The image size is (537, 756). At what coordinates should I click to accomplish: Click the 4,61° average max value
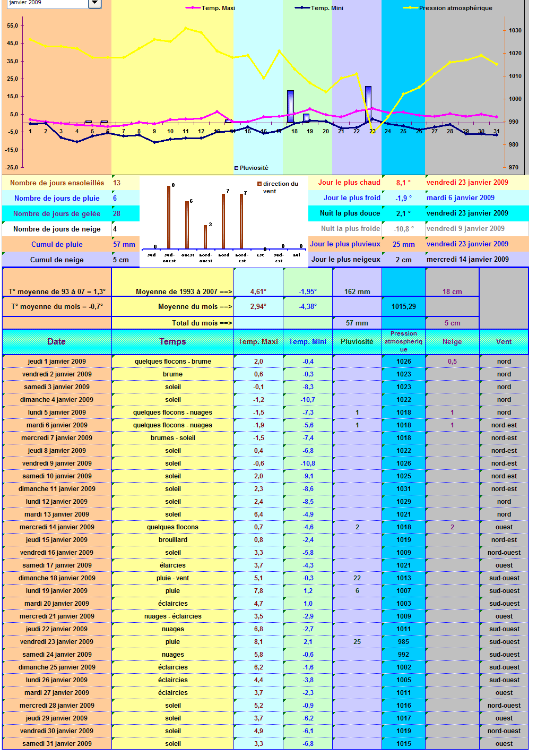click(258, 291)
